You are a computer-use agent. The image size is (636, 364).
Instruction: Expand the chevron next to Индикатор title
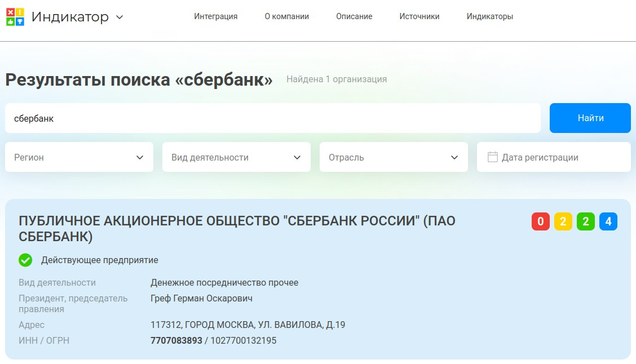120,17
